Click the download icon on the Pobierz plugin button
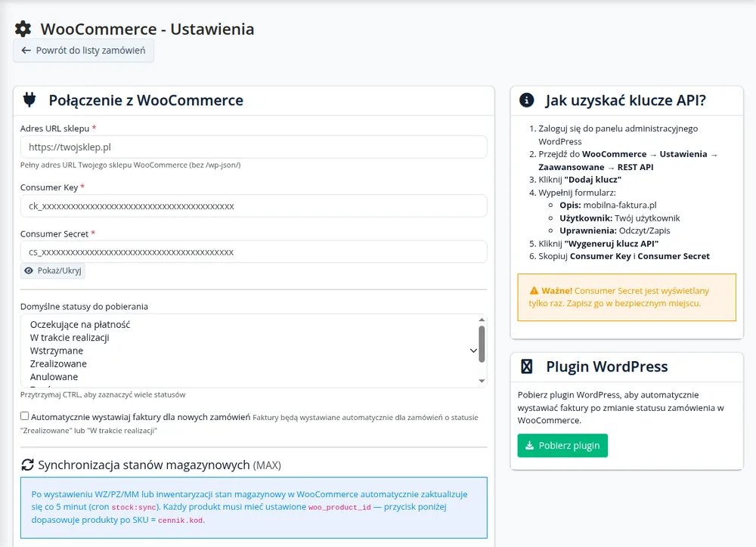 tap(529, 445)
